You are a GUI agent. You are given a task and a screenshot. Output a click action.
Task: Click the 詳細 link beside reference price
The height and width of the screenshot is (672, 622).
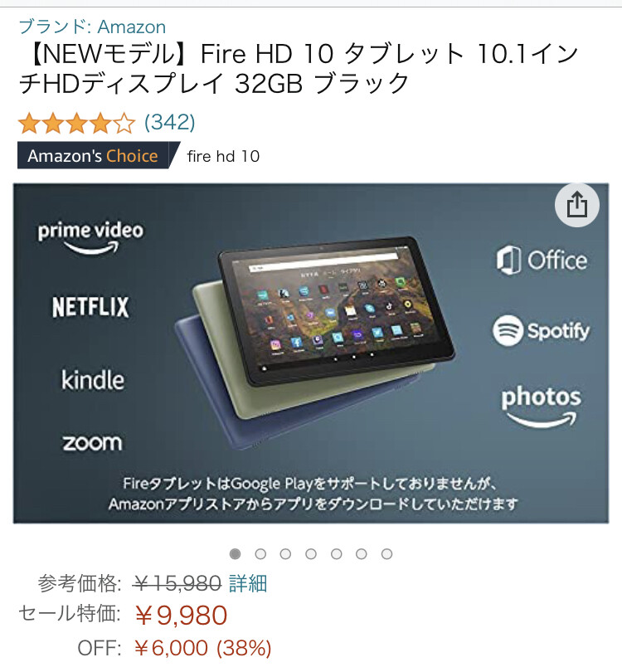pos(248,584)
